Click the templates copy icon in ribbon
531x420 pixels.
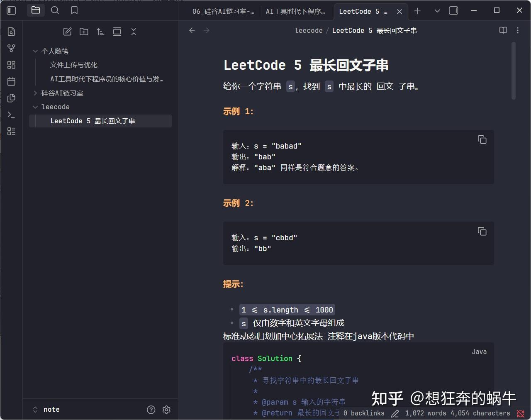(12, 98)
